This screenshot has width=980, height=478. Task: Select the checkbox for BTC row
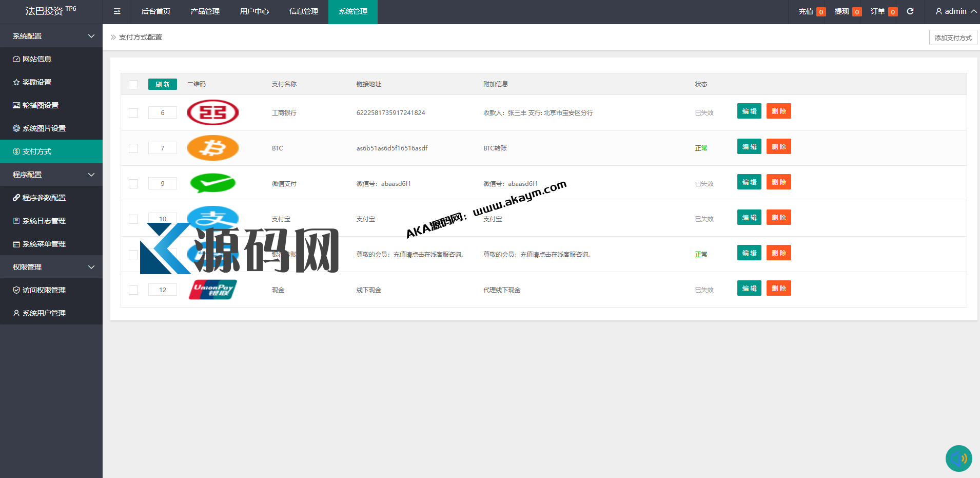(133, 148)
